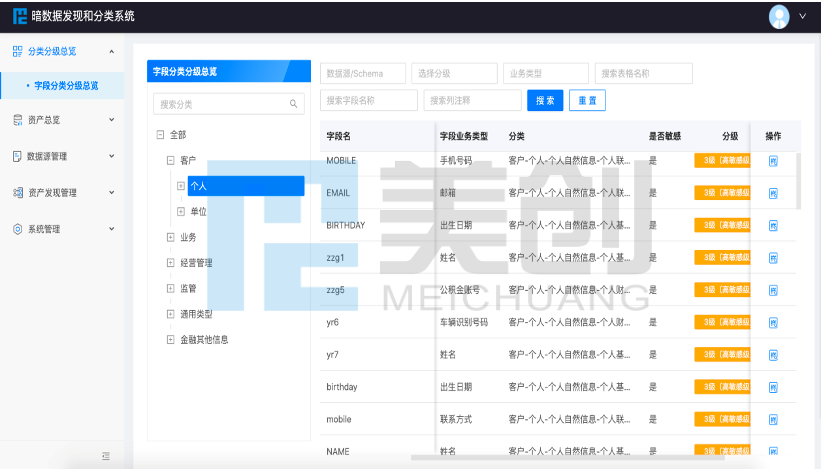Image resolution: width=822 pixels, height=474 pixels.
Task: Click 3级 高敏感级 tag in zzg5 row
Action: tap(722, 290)
